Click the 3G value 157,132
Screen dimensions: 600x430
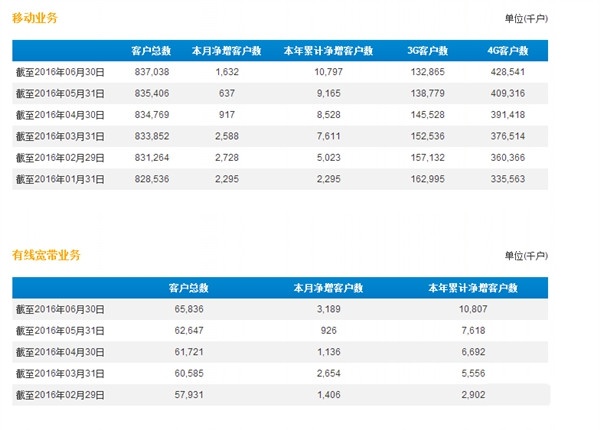428,158
